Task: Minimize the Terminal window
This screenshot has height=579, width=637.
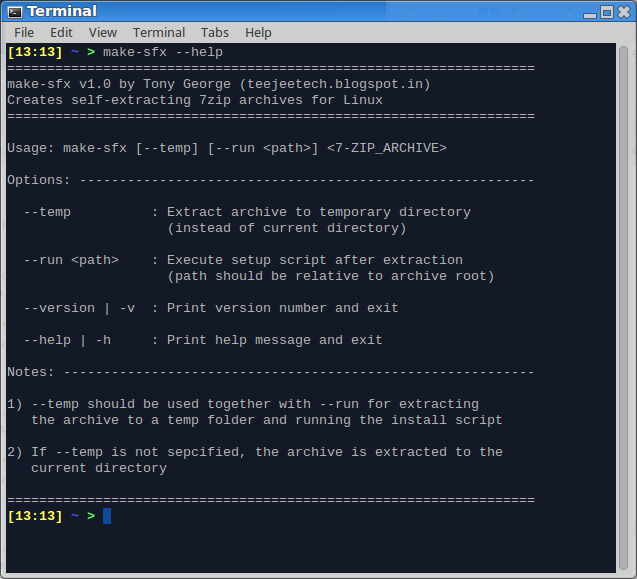Action: [589, 15]
